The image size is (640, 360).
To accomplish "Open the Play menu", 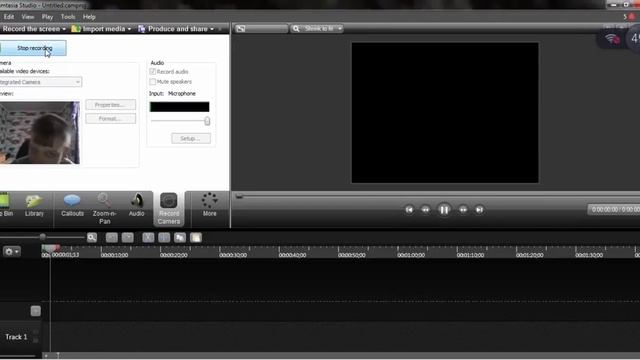I will click(47, 17).
